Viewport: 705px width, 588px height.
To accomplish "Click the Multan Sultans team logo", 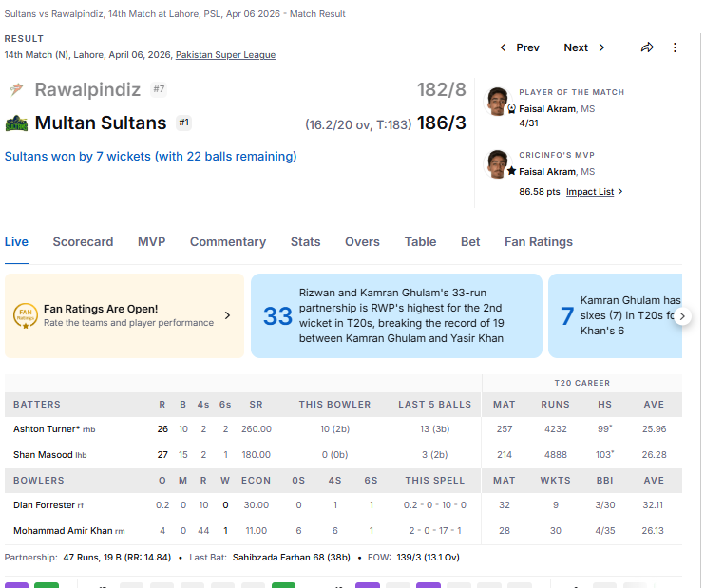I will [16, 123].
